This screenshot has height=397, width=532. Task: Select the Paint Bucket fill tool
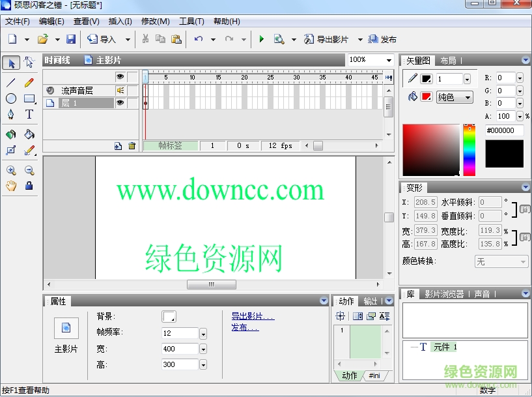(x=29, y=134)
